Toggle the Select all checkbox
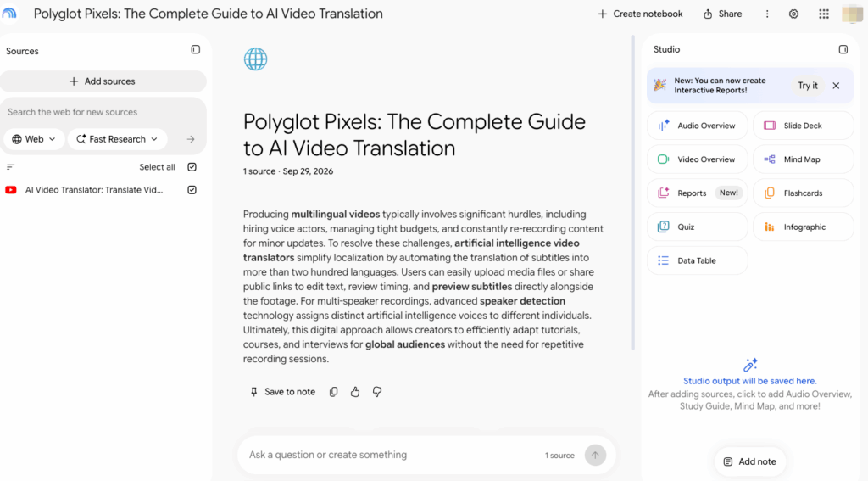868x481 pixels. tap(192, 167)
